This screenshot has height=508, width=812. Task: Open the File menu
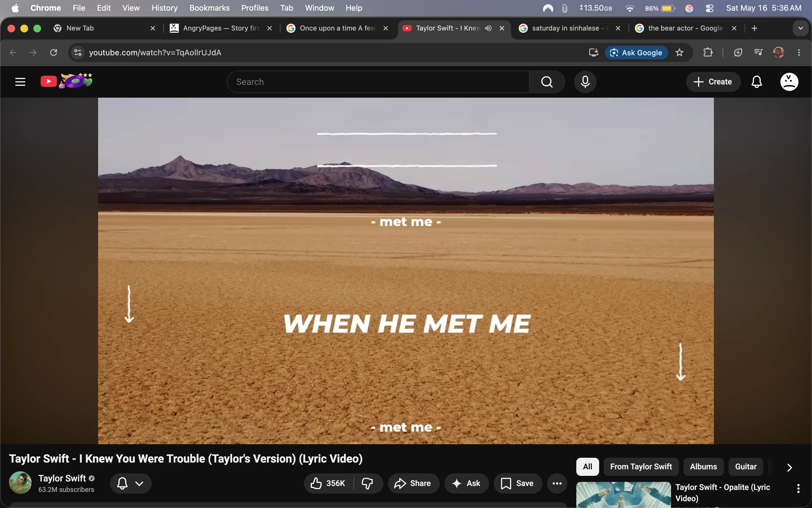pyautogui.click(x=79, y=8)
